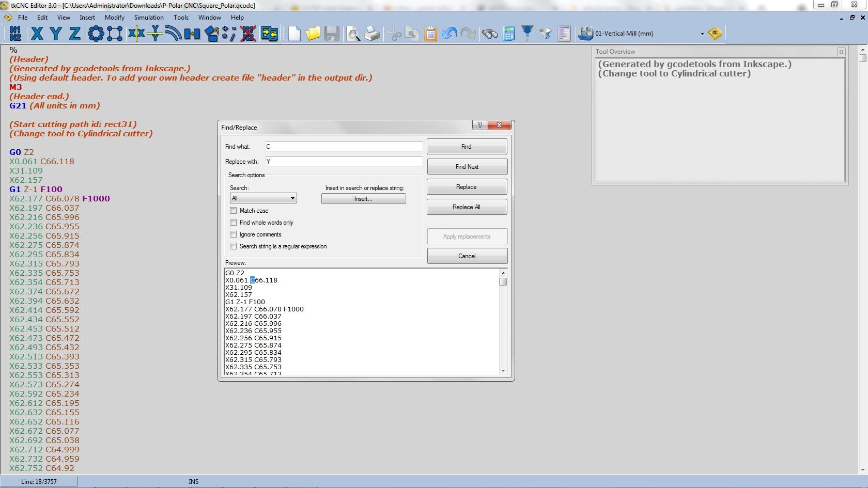
Task: Open the Search scope dropdown set to All
Action: 263,198
